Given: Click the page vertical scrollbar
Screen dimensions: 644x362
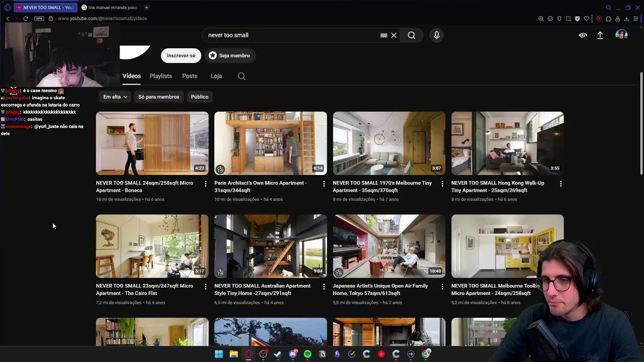Looking at the screenshot, I should pos(641,123).
